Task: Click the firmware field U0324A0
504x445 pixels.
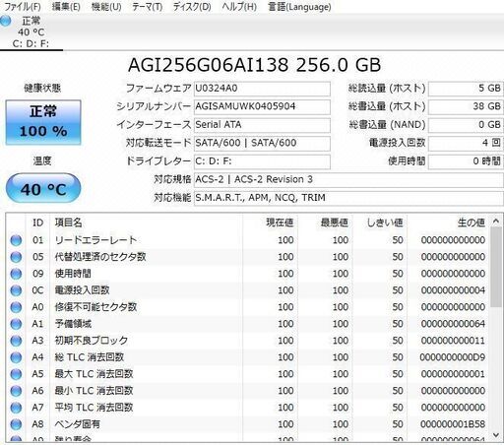Action: tap(262, 89)
